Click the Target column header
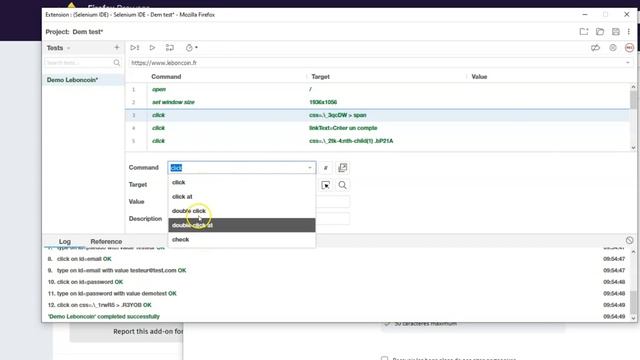 (x=320, y=77)
